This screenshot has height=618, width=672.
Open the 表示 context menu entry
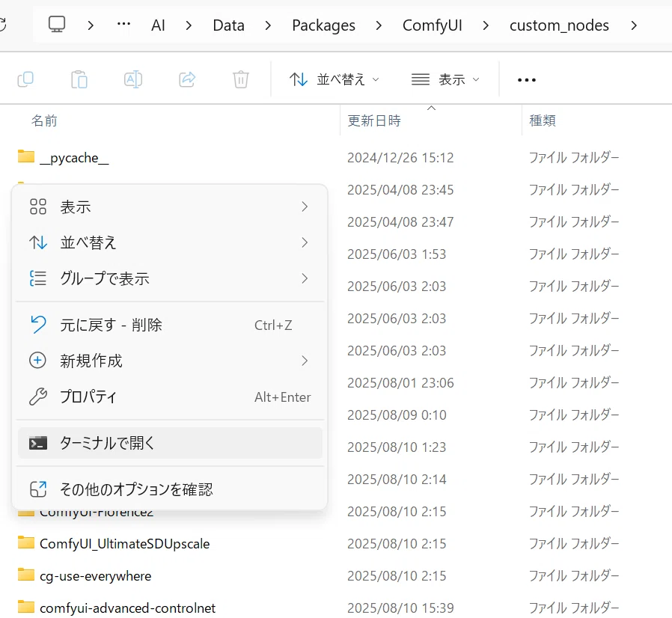[170, 206]
